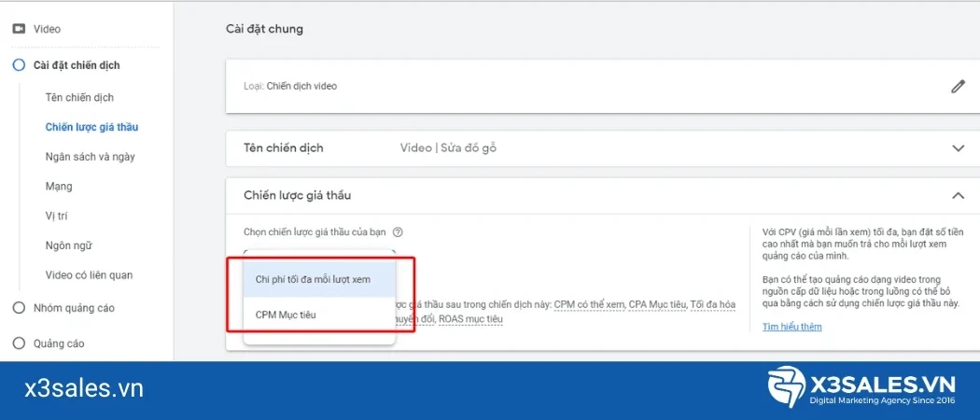Select the Cài đặt chiến dịch step circle
The image size is (980, 420).
tap(19, 65)
